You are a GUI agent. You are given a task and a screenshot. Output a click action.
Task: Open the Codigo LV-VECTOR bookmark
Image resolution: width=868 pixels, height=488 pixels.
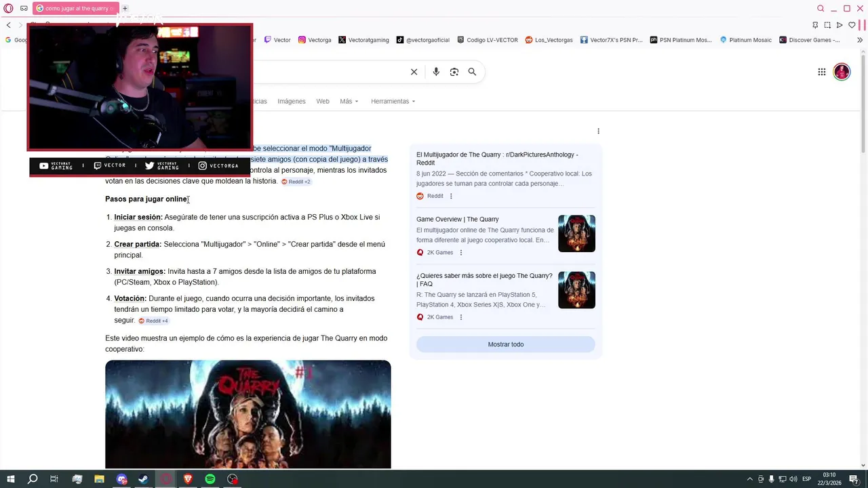tap(488, 40)
